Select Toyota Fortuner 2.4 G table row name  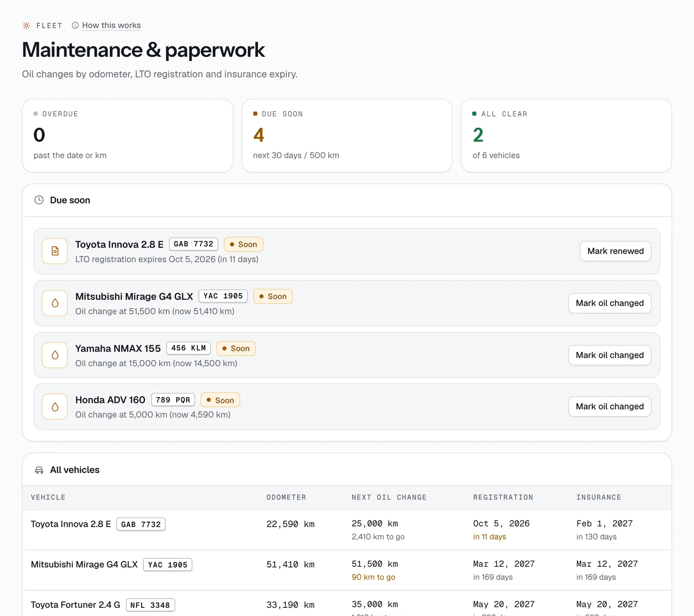tap(75, 605)
